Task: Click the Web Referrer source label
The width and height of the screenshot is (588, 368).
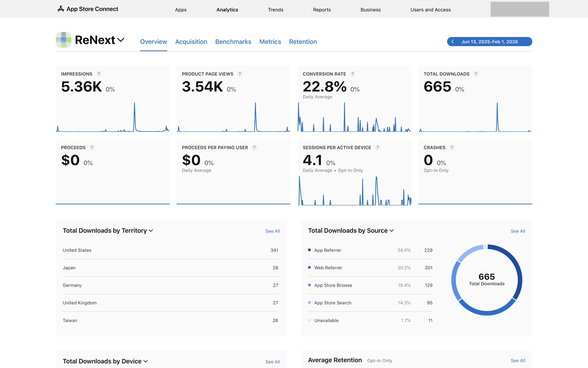Action: (328, 268)
